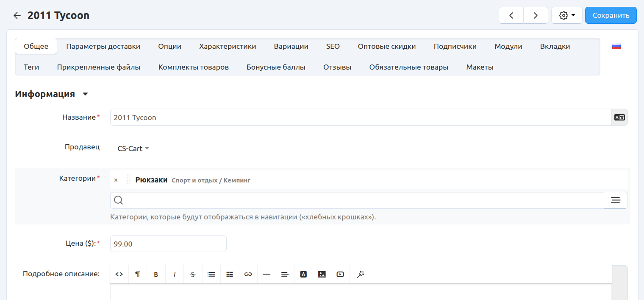Switch to the Характеристики tab
Viewport: 644px width, 300px height.
point(228,46)
